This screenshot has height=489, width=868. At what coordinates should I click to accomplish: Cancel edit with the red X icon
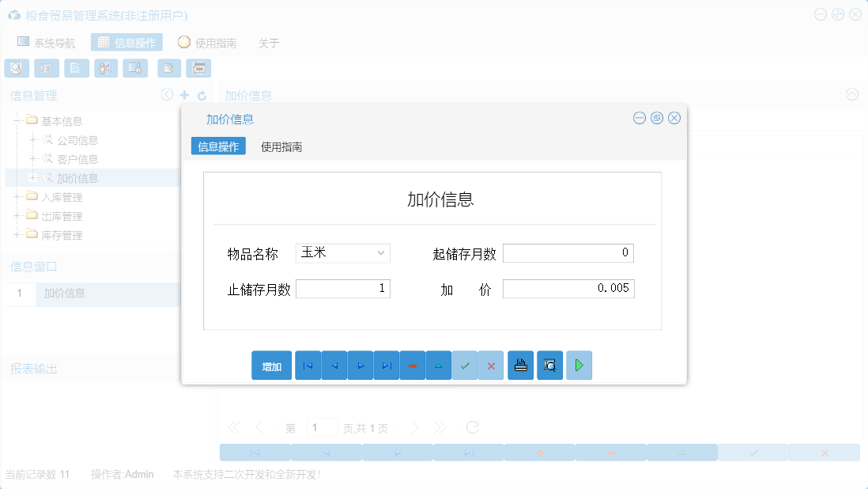point(491,365)
